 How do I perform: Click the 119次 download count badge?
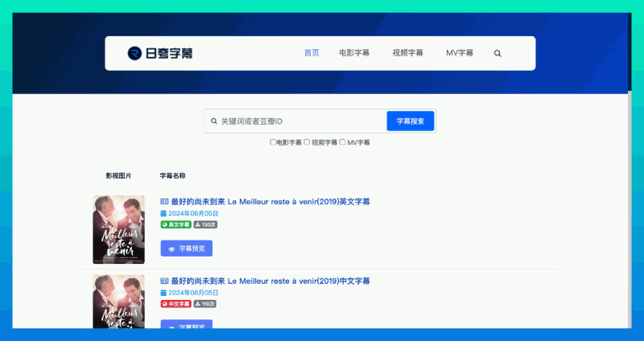point(205,304)
